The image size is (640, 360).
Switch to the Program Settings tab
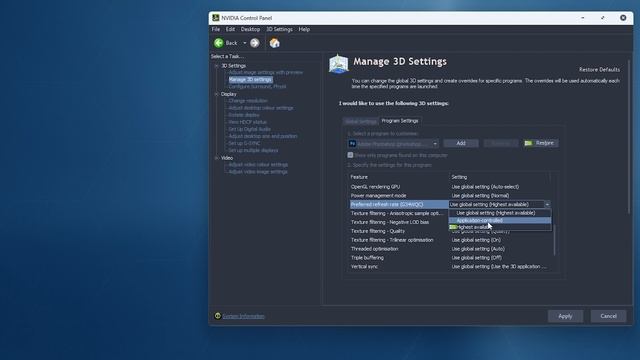[400, 121]
